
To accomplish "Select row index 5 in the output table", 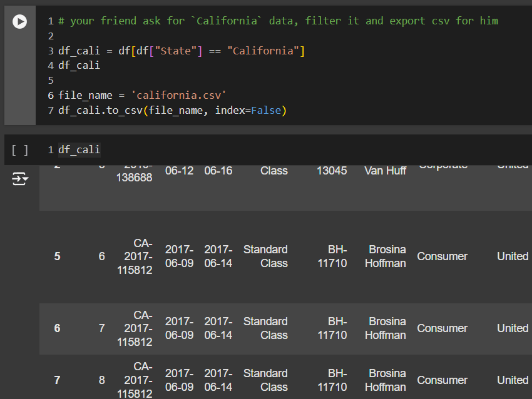I will click(57, 256).
